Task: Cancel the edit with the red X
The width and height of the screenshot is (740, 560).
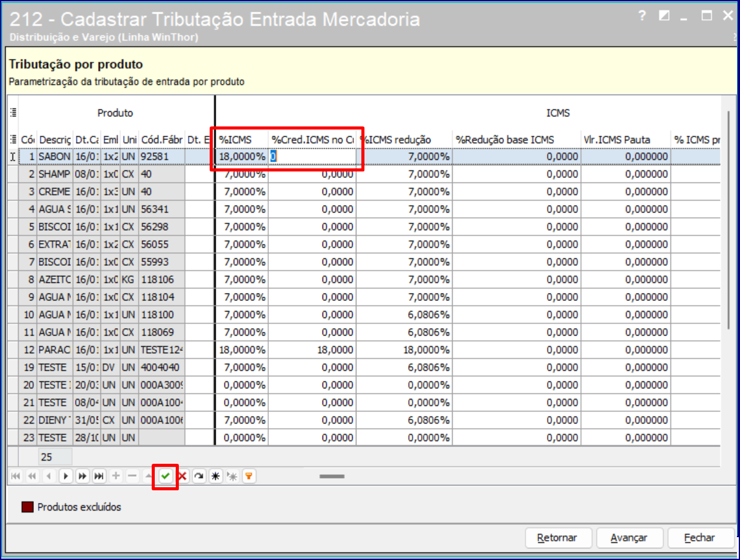Action: [183, 476]
